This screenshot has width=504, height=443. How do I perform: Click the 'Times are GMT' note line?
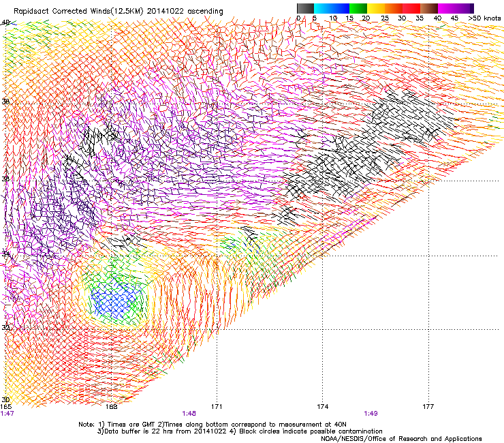point(212,425)
